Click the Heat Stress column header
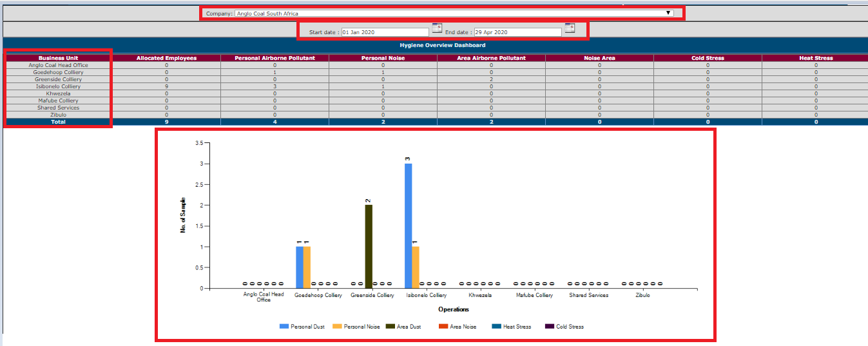 (x=816, y=58)
